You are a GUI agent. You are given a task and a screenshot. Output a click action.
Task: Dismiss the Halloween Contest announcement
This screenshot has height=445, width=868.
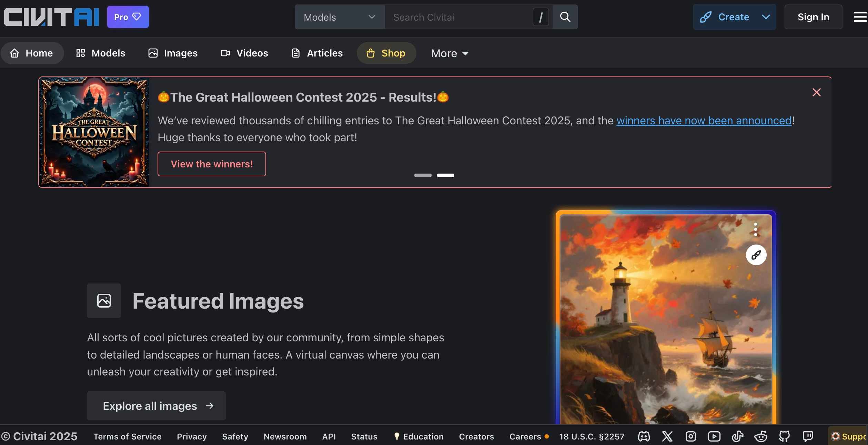coord(816,92)
